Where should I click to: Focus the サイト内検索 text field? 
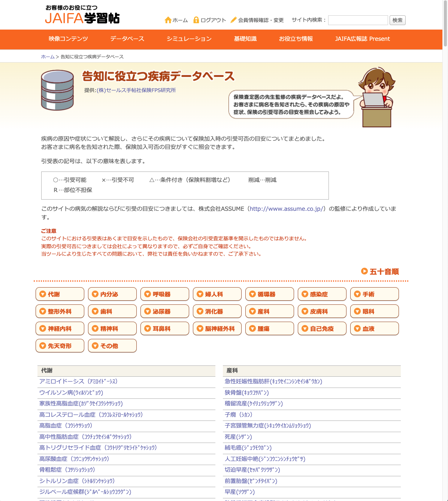(358, 20)
